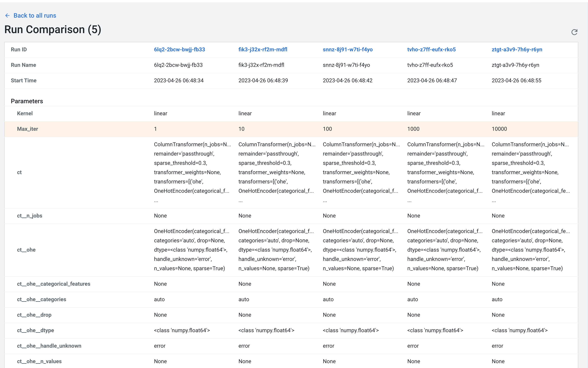Viewport: 588px width, 368px height.
Task: Open run 6lq2-2bcw-bwjj-fb33 link
Action: (x=179, y=49)
